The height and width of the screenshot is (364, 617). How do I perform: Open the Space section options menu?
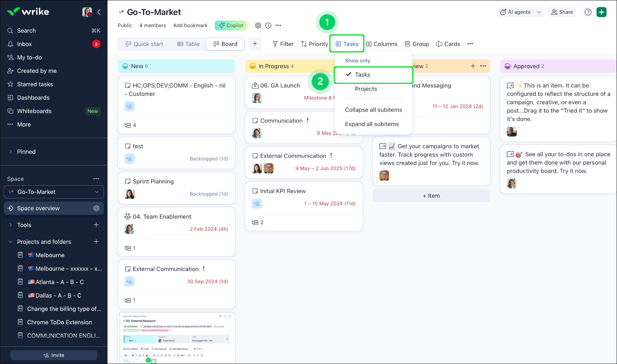click(96, 179)
